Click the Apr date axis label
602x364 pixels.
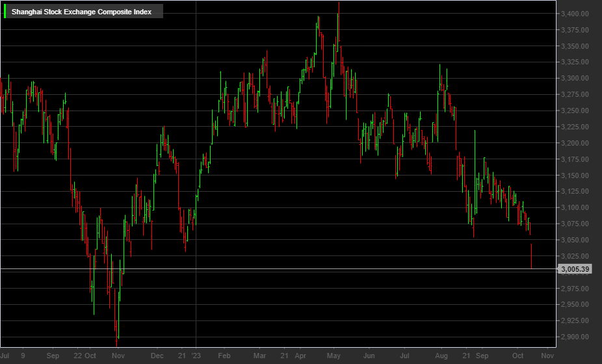300,356
